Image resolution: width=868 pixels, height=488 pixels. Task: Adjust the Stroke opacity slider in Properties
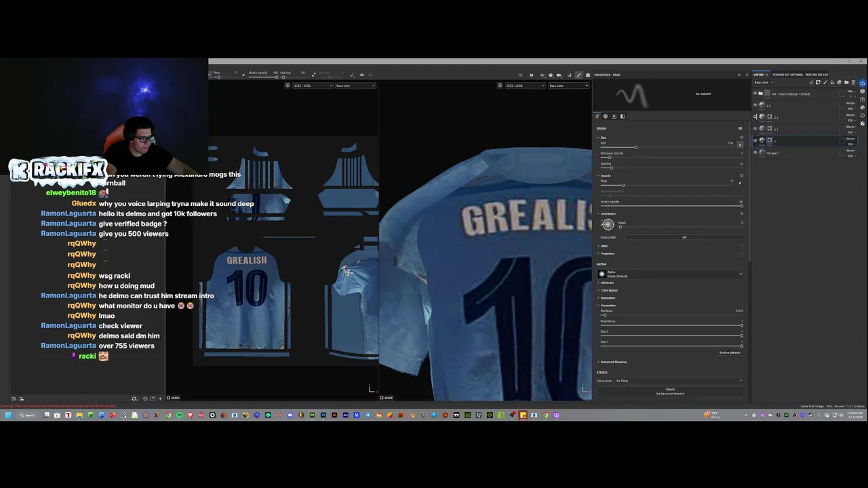671,205
